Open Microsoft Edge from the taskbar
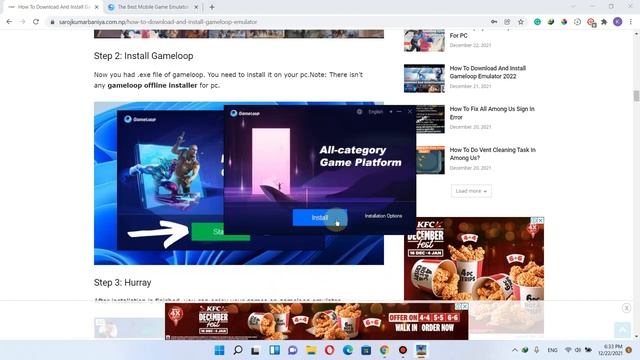This screenshot has height=360, width=640. [x=348, y=350]
